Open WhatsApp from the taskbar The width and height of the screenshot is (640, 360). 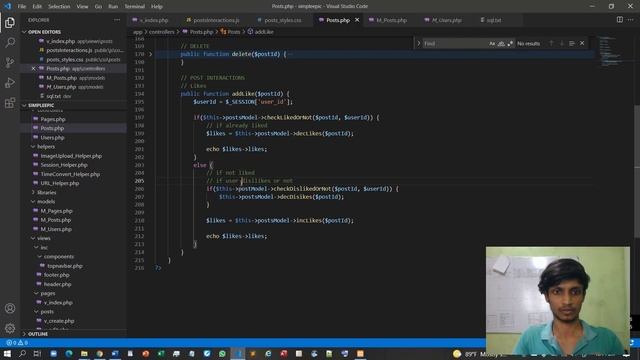pos(222,353)
